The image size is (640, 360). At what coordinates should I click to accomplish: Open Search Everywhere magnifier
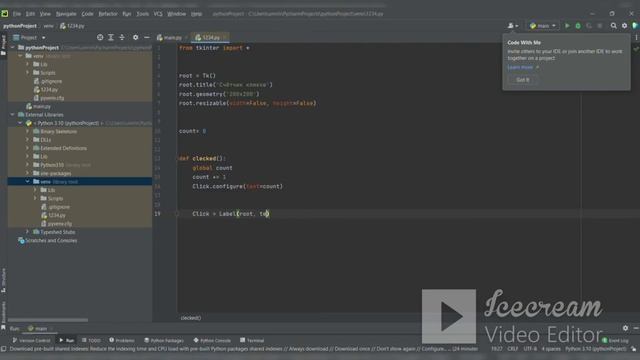coord(613,26)
